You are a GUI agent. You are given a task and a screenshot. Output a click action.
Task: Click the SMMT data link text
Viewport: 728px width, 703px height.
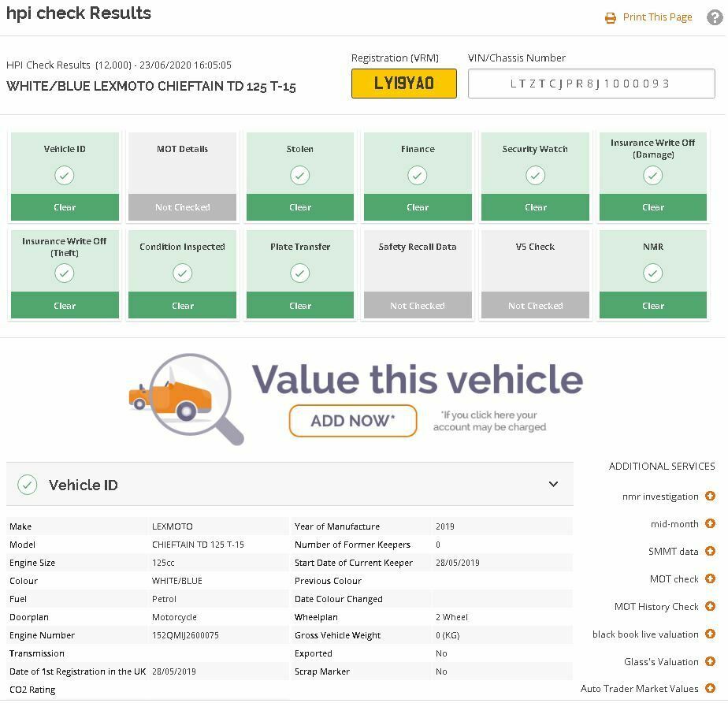[673, 552]
